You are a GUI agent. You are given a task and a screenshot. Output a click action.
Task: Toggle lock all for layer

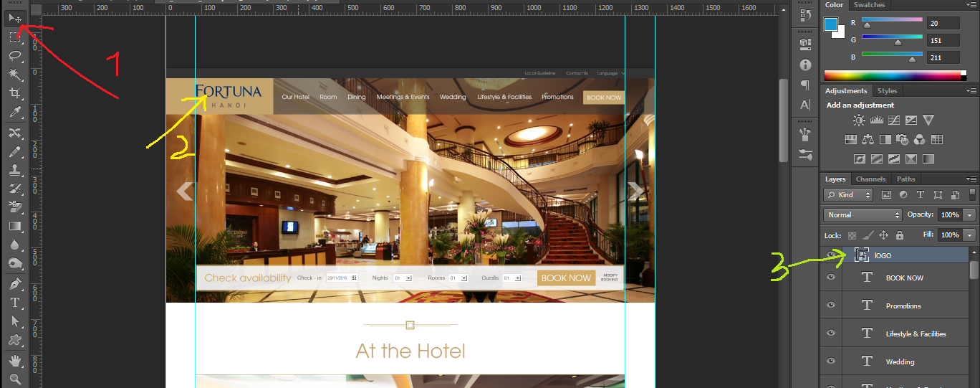pos(900,235)
